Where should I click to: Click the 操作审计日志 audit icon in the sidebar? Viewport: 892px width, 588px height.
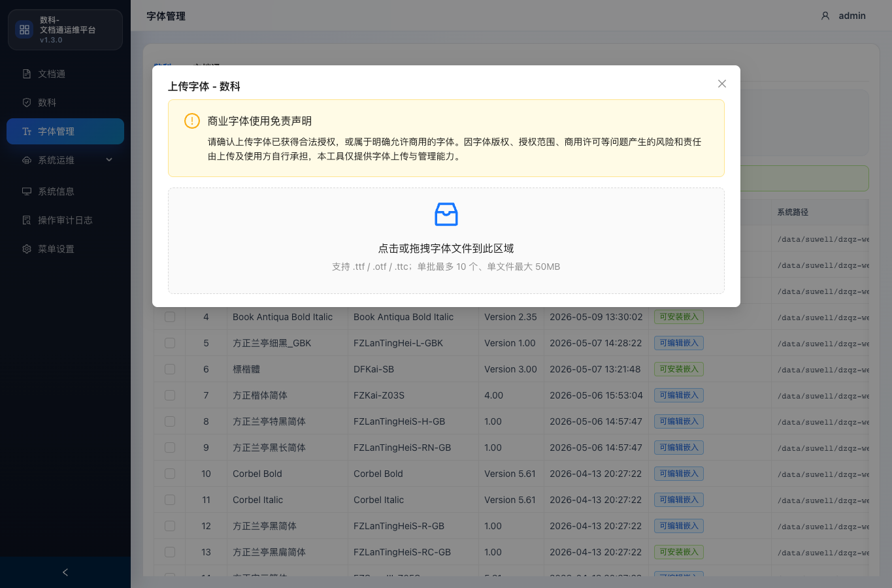(27, 220)
